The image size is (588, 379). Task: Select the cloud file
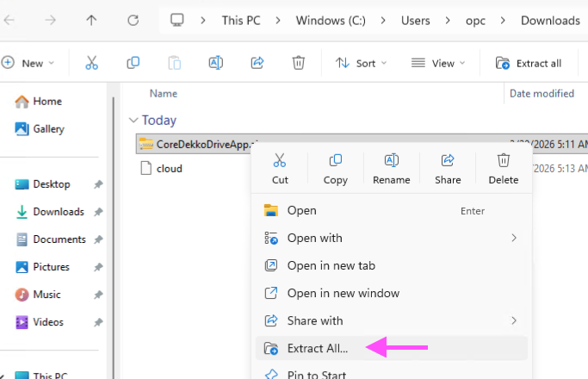162,169
